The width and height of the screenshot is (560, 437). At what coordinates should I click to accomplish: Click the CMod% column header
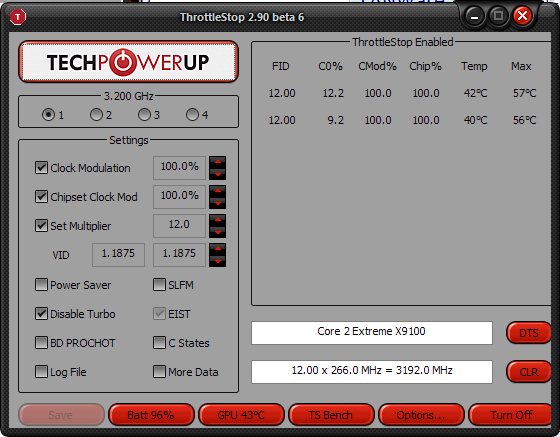[x=378, y=66]
